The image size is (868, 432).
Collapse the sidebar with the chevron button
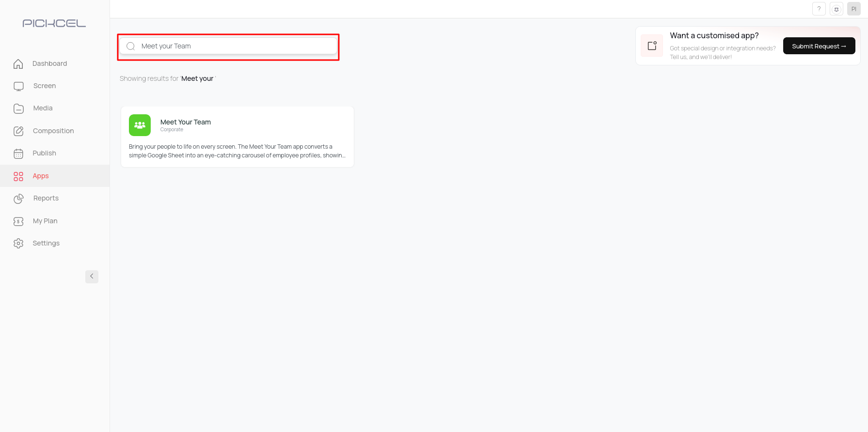tap(92, 277)
